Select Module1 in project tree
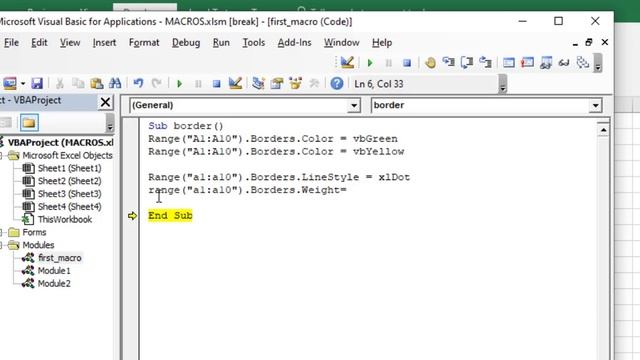640x360 pixels. pyautogui.click(x=54, y=271)
